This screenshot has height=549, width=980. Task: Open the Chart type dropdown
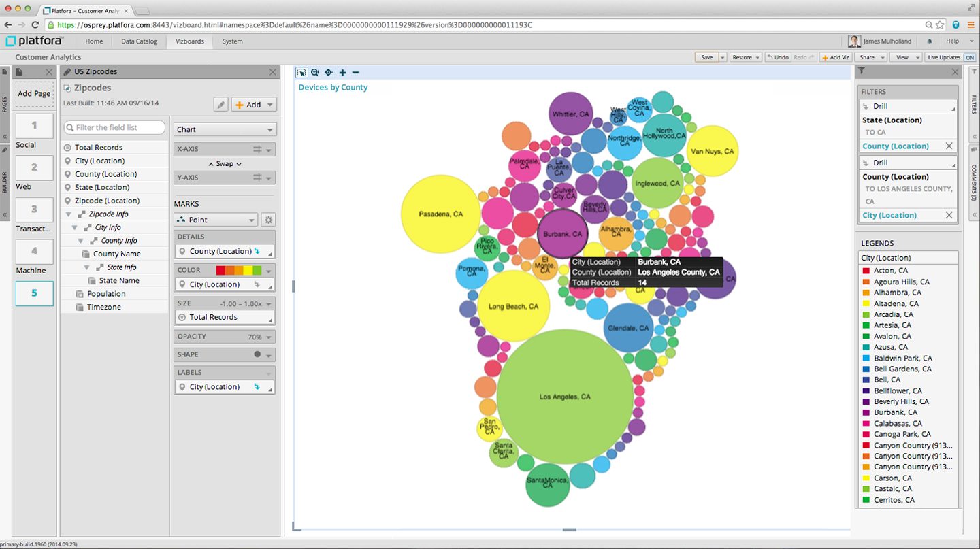[x=225, y=129]
